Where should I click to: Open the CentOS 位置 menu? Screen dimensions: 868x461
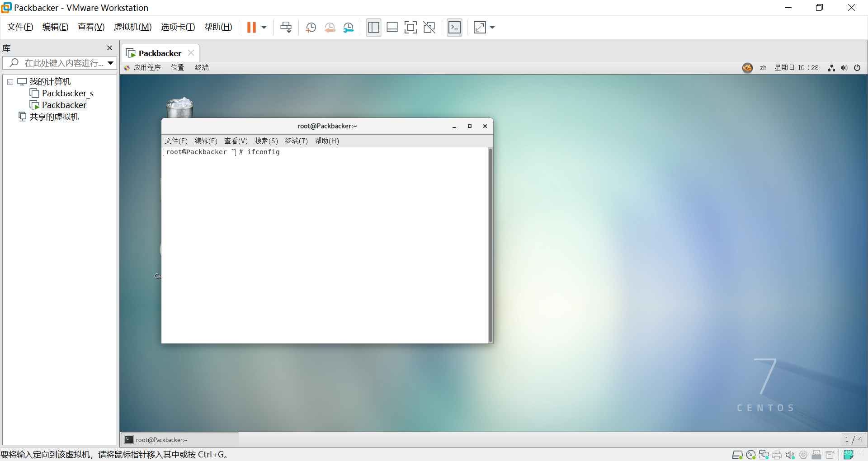178,68
